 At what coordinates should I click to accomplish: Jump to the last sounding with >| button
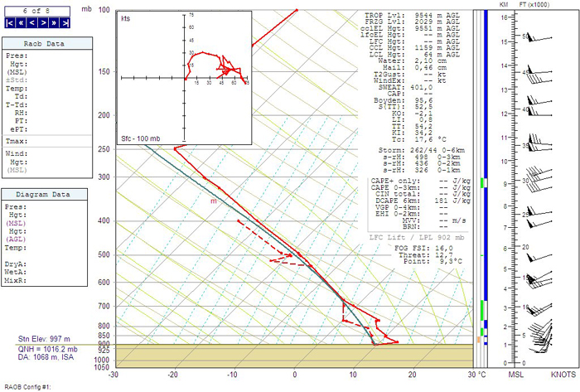tap(67, 23)
